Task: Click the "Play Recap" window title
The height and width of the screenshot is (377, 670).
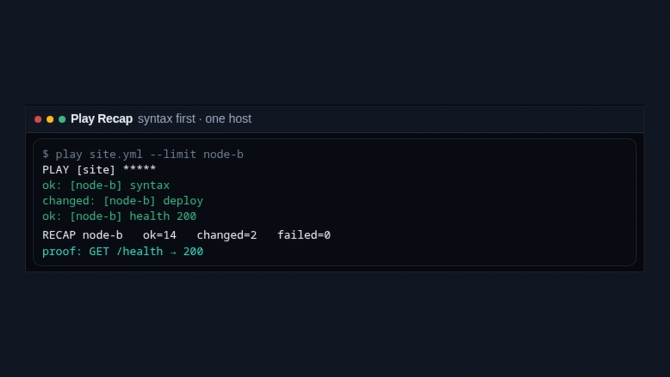Action: click(x=102, y=119)
